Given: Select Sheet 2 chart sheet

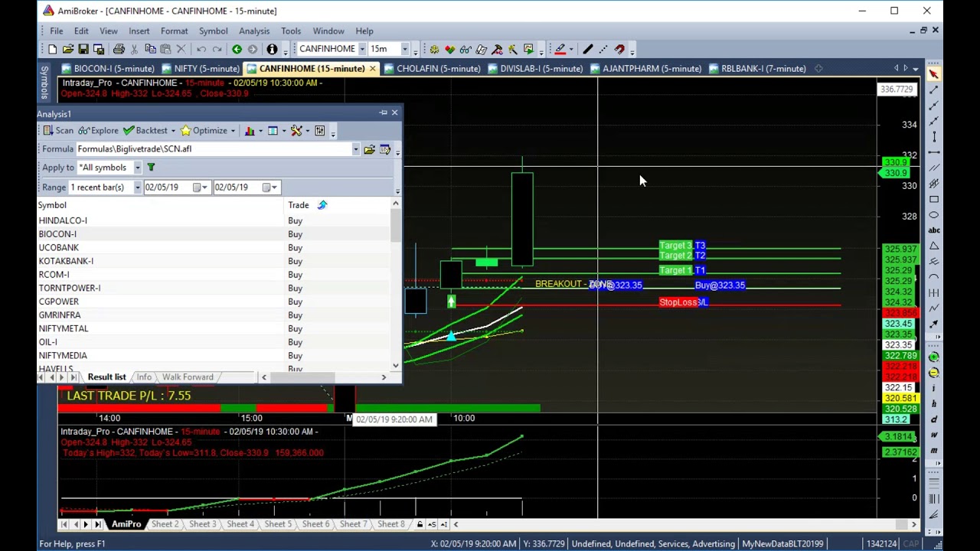Looking at the screenshot, I should tap(165, 525).
